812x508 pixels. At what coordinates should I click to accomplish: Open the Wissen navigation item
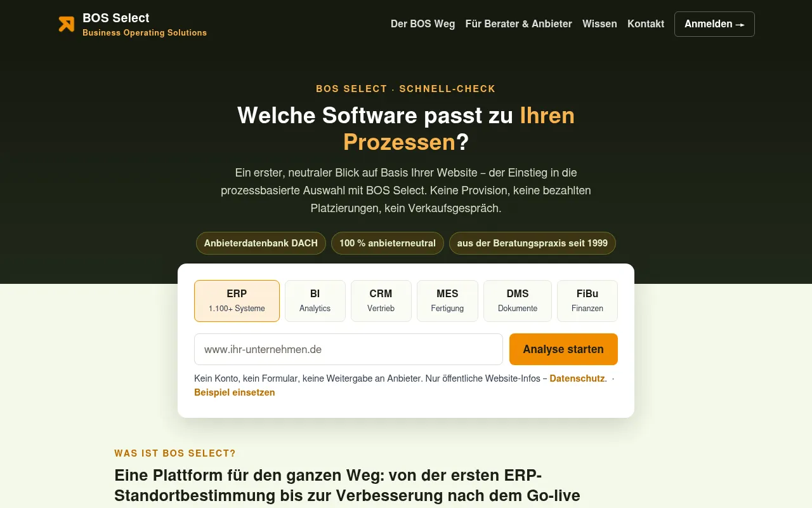click(599, 24)
